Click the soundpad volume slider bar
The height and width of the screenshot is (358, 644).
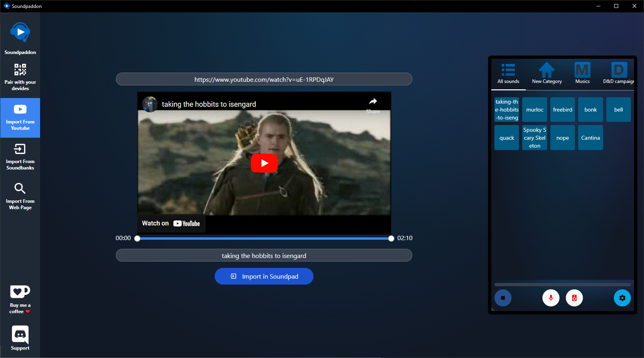pos(563,285)
